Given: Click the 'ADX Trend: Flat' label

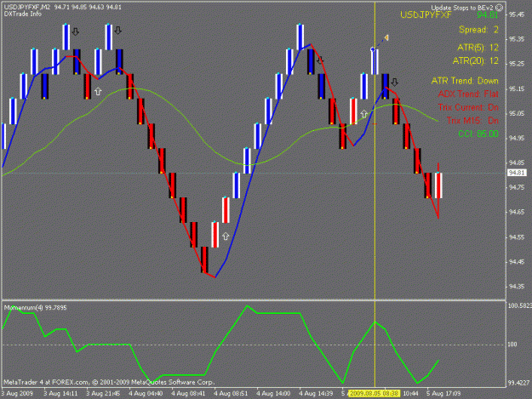Looking at the screenshot, I should tap(468, 94).
